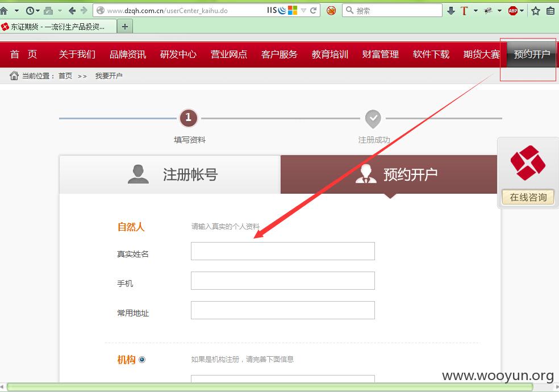Open the 财富管理 menu item
Image resolution: width=559 pixels, height=392 pixels.
pyautogui.click(x=381, y=54)
